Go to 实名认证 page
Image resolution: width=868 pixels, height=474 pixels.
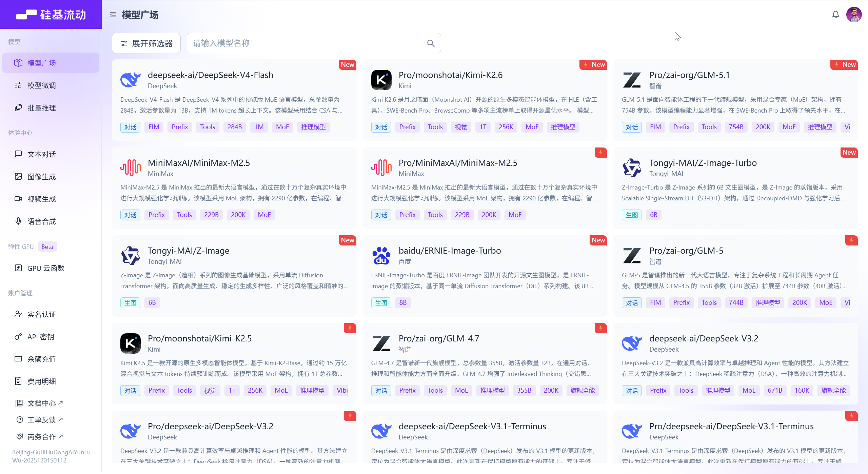(x=51, y=314)
